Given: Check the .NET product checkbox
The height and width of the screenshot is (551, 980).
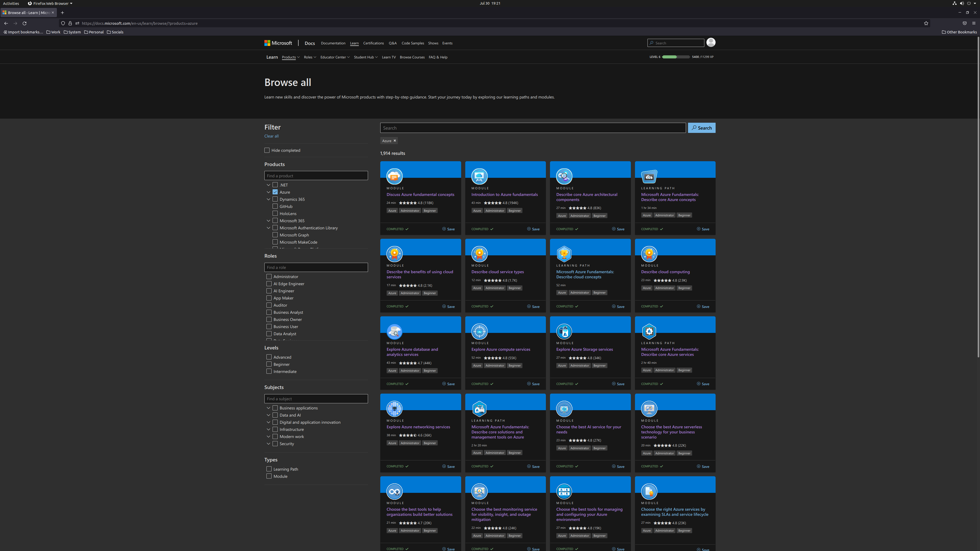Looking at the screenshot, I should (x=275, y=185).
